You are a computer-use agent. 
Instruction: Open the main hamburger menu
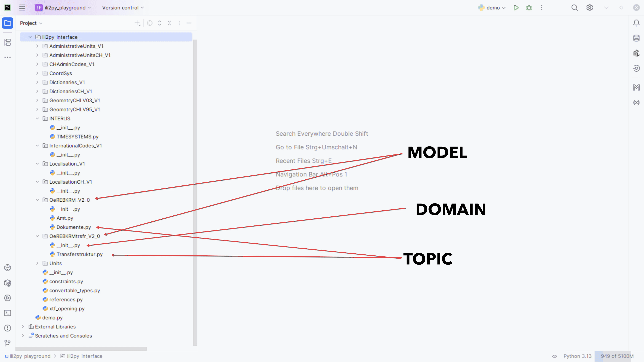click(x=22, y=8)
